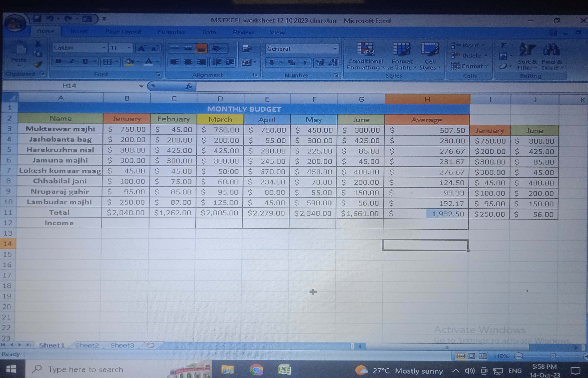Click the Format as Table icon

pyautogui.click(x=401, y=49)
